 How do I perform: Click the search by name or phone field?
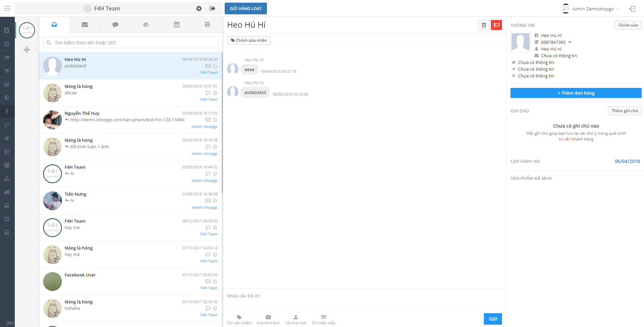click(131, 43)
